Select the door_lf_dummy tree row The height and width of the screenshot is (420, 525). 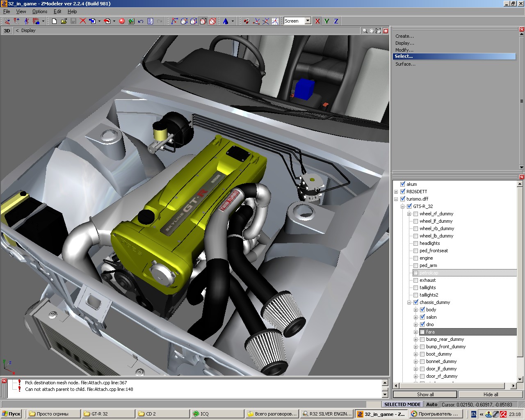[441, 369]
